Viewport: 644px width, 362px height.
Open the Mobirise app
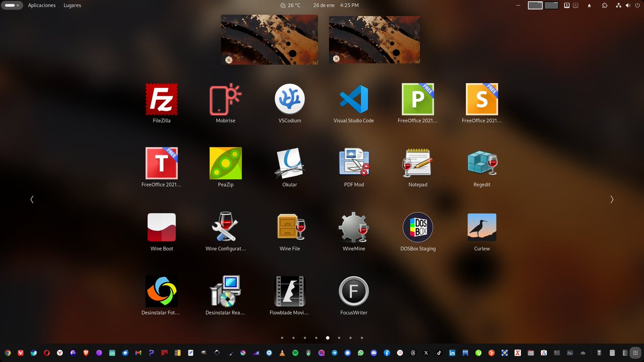coord(225,104)
